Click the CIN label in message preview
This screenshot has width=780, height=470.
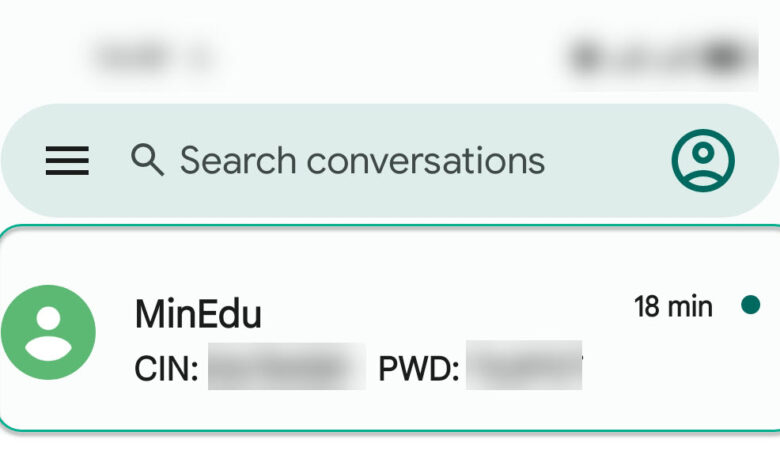(x=166, y=369)
